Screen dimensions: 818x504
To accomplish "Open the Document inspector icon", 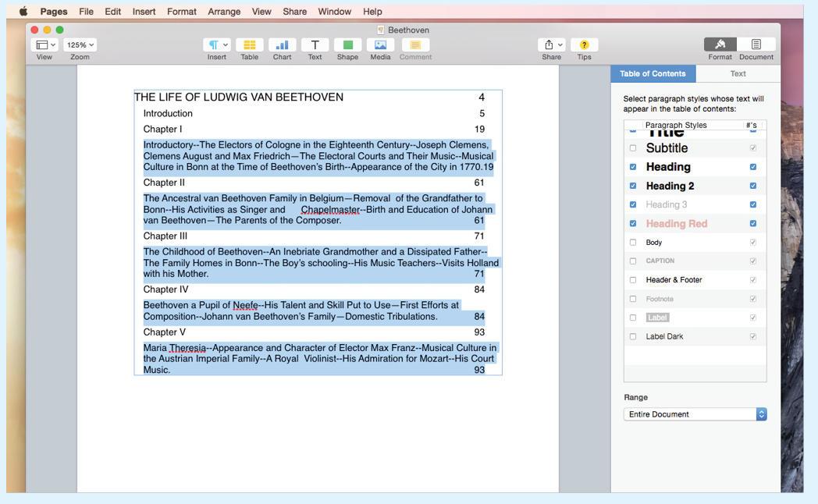I will [x=756, y=44].
